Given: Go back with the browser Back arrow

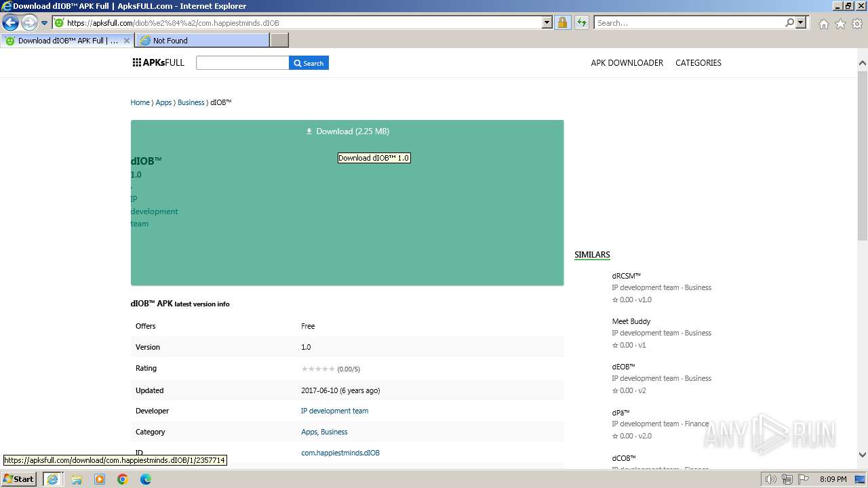Looking at the screenshot, I should click(10, 22).
